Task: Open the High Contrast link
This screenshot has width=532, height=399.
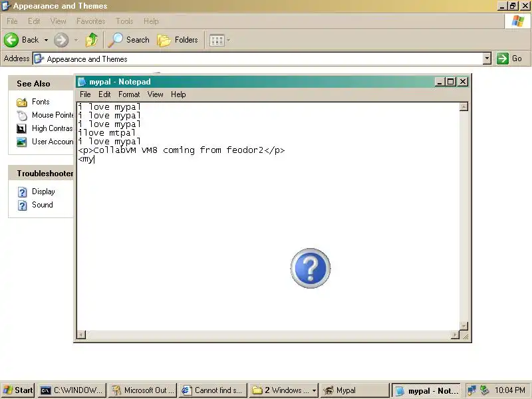Action: pyautogui.click(x=53, y=128)
